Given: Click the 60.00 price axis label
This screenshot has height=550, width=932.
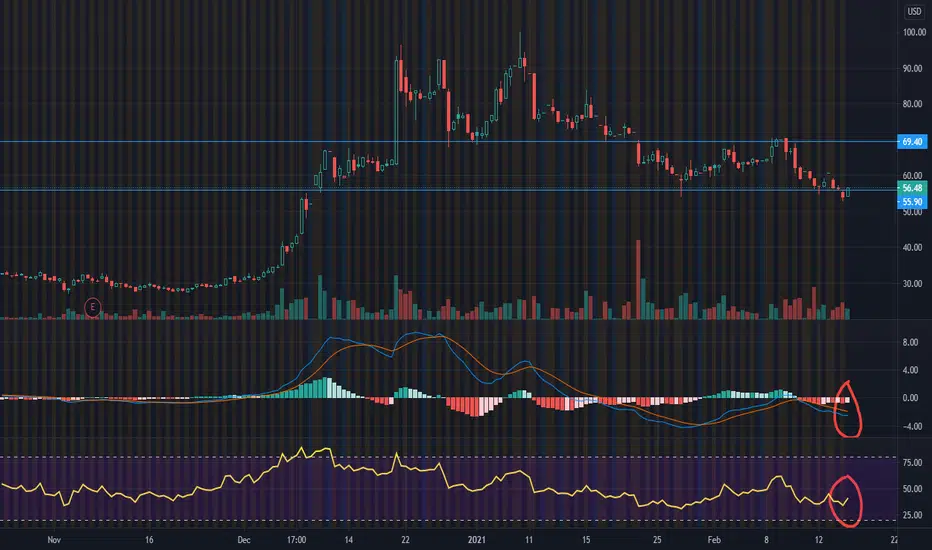Looking at the screenshot, I should coord(912,175).
